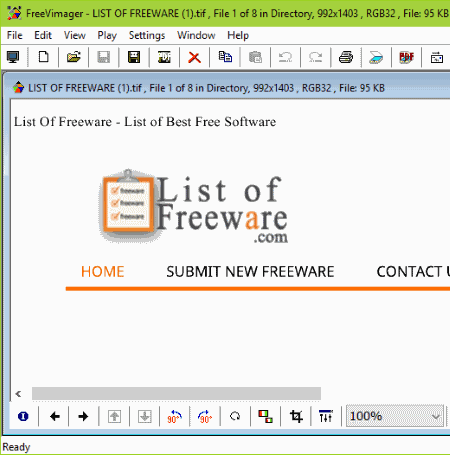Click the FreeVimager title bar app icon

[14, 13]
